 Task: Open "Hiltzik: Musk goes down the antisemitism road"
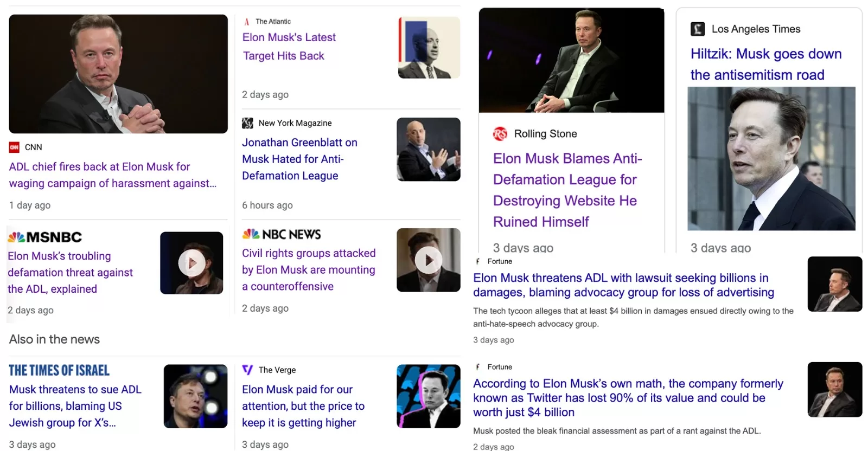[x=765, y=64]
